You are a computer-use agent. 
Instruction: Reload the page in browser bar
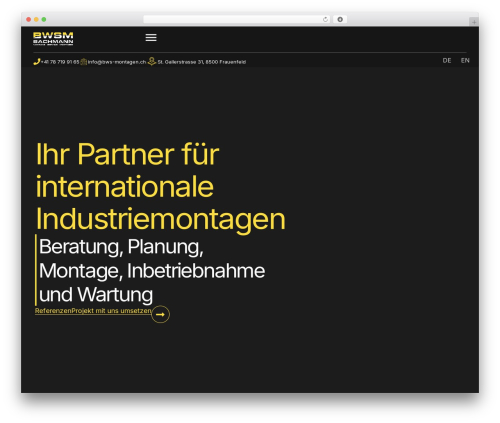325,20
